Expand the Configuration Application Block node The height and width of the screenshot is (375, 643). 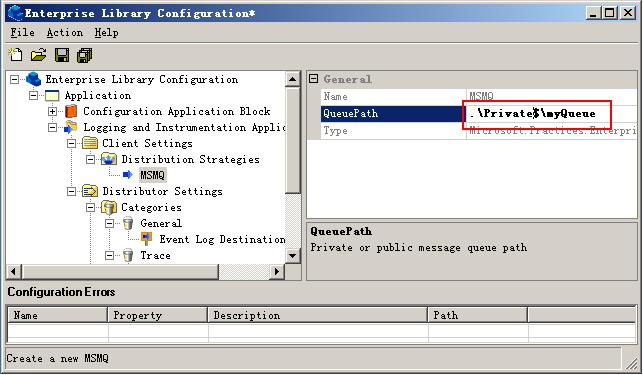tap(52, 111)
